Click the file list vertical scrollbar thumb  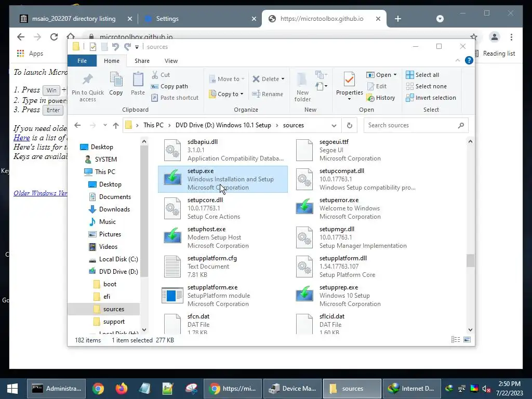(x=470, y=261)
